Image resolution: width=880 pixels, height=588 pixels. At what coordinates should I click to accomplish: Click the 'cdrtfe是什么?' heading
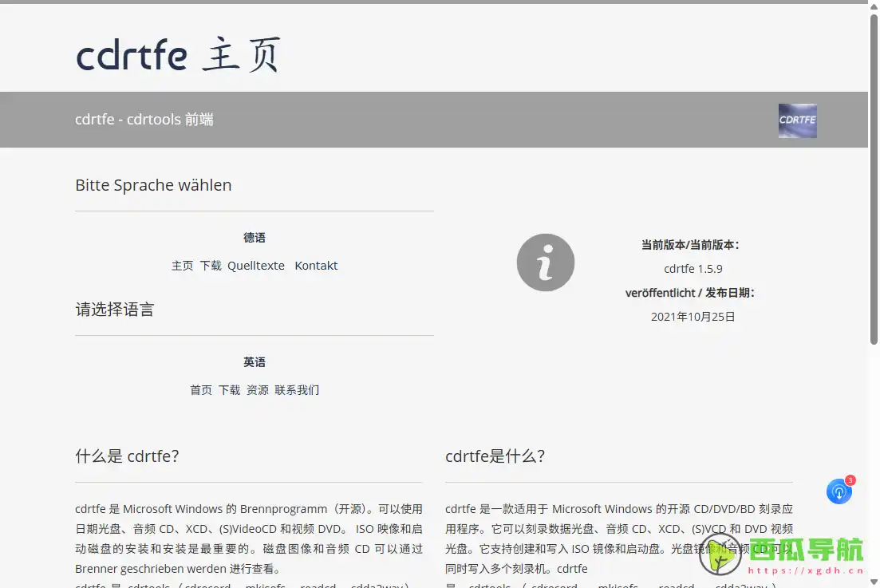pos(495,456)
